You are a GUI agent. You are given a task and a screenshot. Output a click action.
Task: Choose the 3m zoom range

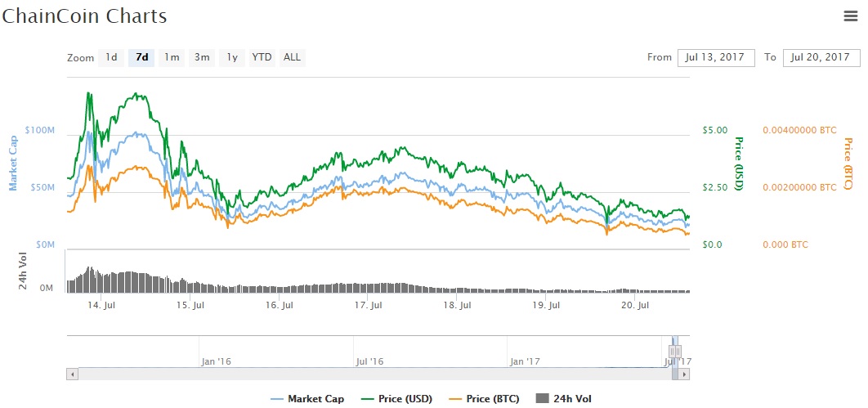(202, 57)
